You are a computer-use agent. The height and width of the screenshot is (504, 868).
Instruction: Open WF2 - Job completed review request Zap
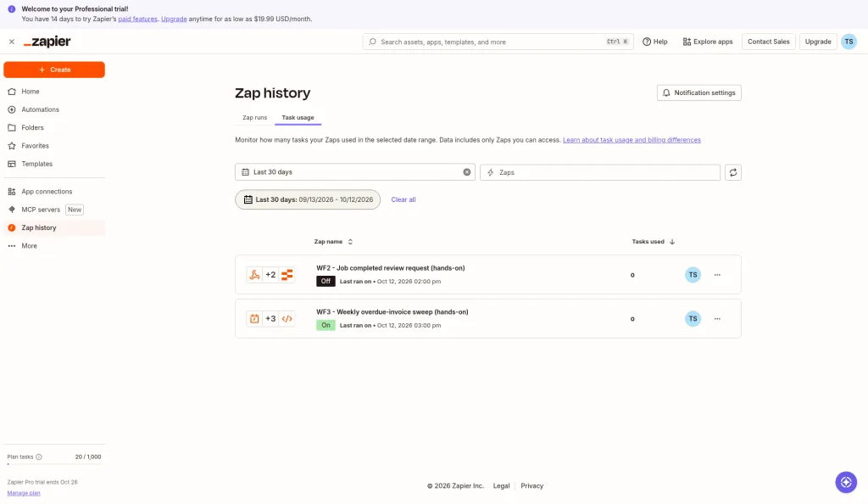tap(390, 268)
